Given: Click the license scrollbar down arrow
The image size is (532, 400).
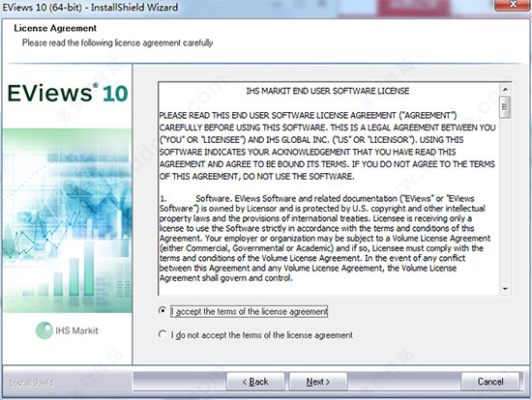Looking at the screenshot, I should [x=505, y=289].
